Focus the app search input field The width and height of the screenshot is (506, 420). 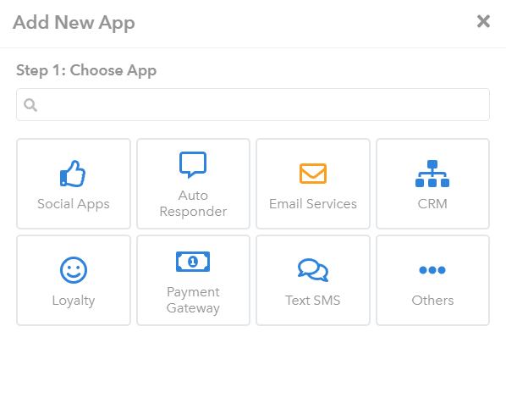(x=253, y=105)
